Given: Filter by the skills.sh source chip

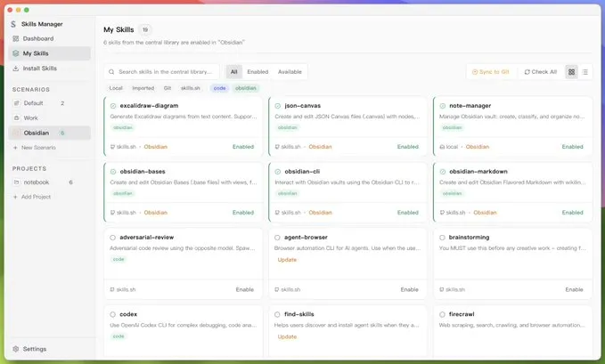Looking at the screenshot, I should pyautogui.click(x=191, y=88).
